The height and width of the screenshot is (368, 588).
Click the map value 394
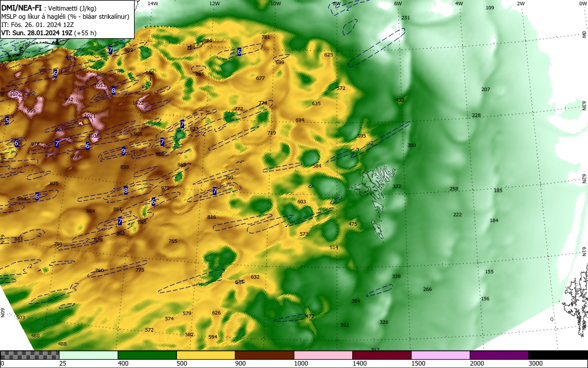[x=356, y=301]
